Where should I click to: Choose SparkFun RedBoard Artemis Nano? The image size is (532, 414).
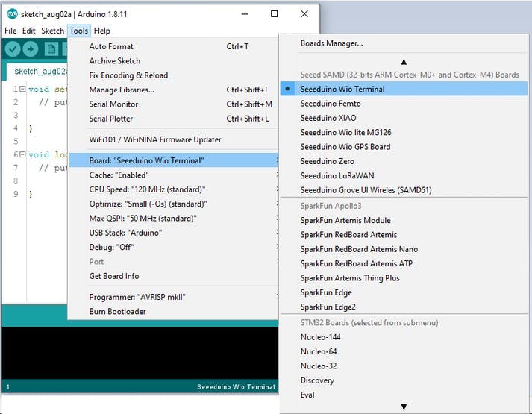point(404,249)
